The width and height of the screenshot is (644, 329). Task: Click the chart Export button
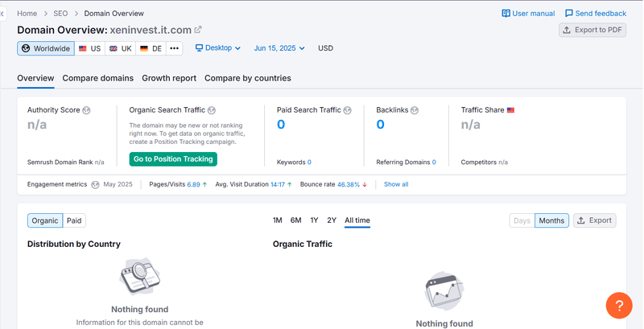point(594,220)
